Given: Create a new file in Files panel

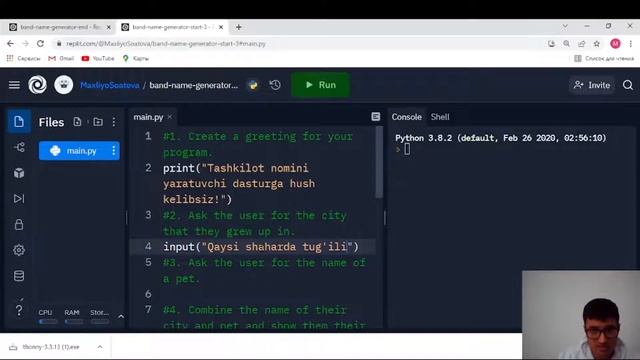Looking at the screenshot, I should tap(77, 122).
